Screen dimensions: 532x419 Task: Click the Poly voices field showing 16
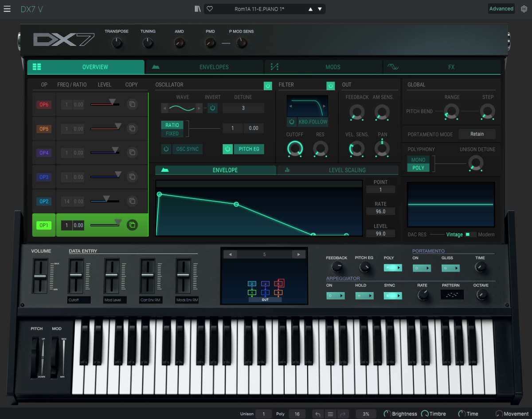tap(297, 414)
